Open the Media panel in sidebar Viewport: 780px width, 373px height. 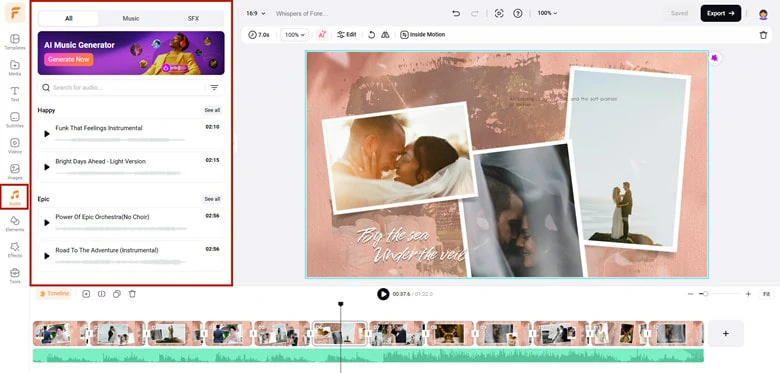14,68
